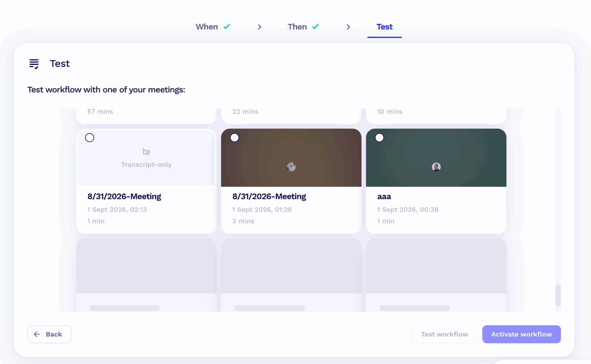Screen dimensions: 591x364
Task: Select the aaa meeting radio button
Action: pyautogui.click(x=380, y=138)
